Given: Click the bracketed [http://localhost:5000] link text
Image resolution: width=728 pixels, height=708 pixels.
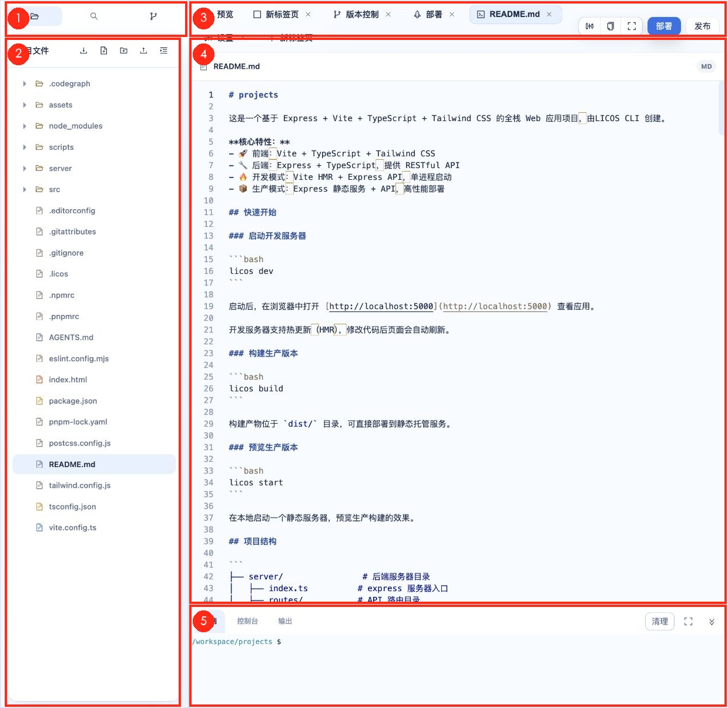Looking at the screenshot, I should coord(381,306).
